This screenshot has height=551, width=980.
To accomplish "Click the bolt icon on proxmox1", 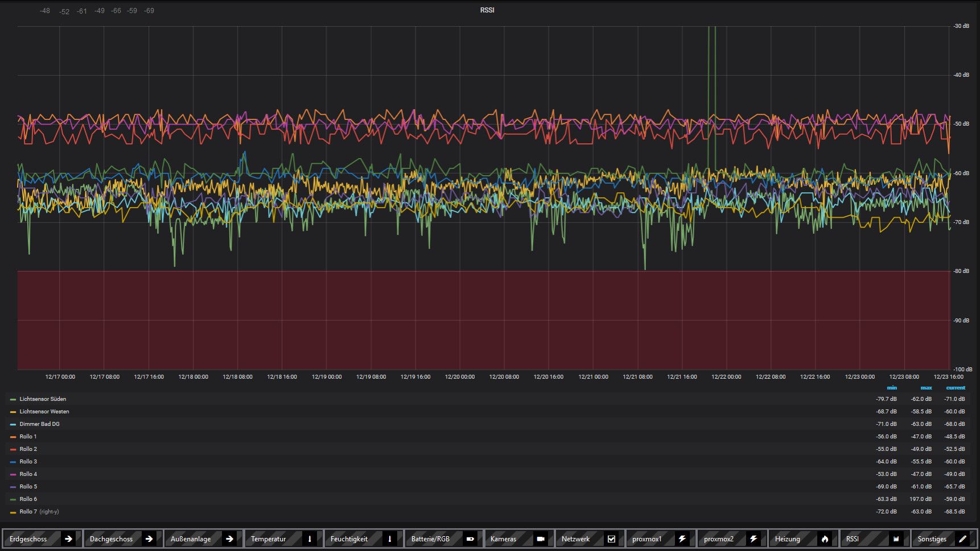I will pos(682,539).
